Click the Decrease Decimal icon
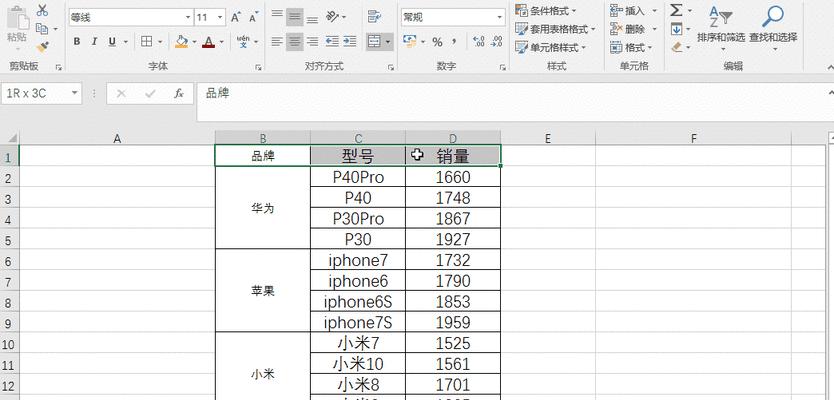Screen dimensions: 834x400 click(497, 41)
